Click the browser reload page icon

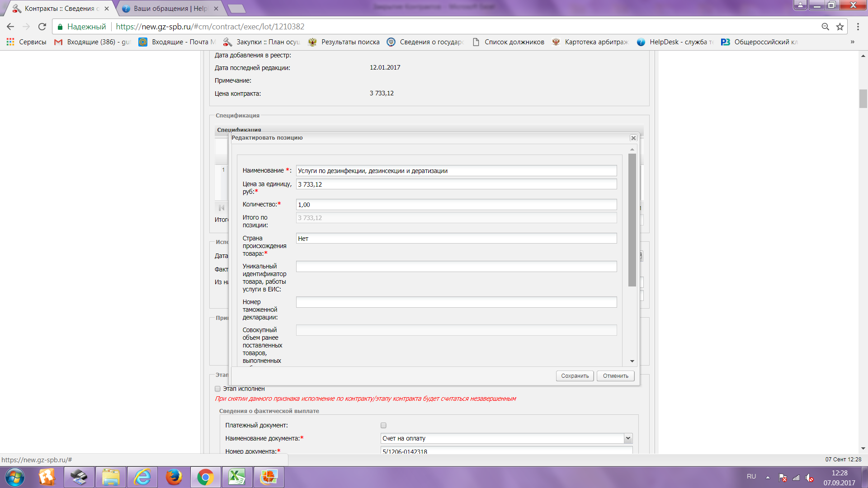pos(42,27)
